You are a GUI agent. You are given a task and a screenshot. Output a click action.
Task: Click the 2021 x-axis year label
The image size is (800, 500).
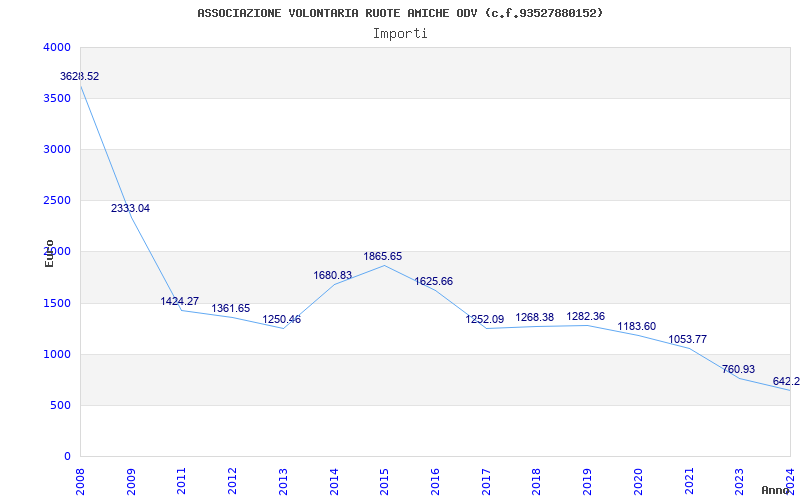690,479
